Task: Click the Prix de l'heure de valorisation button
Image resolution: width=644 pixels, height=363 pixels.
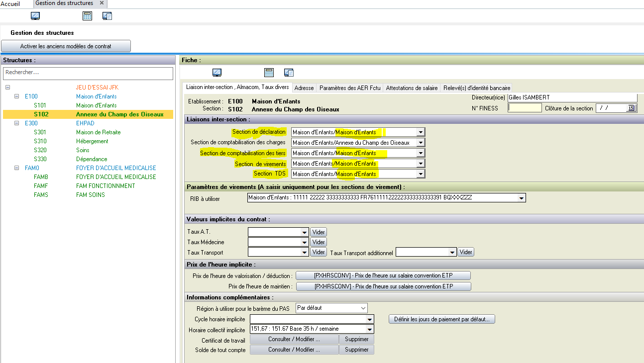Action: click(383, 275)
